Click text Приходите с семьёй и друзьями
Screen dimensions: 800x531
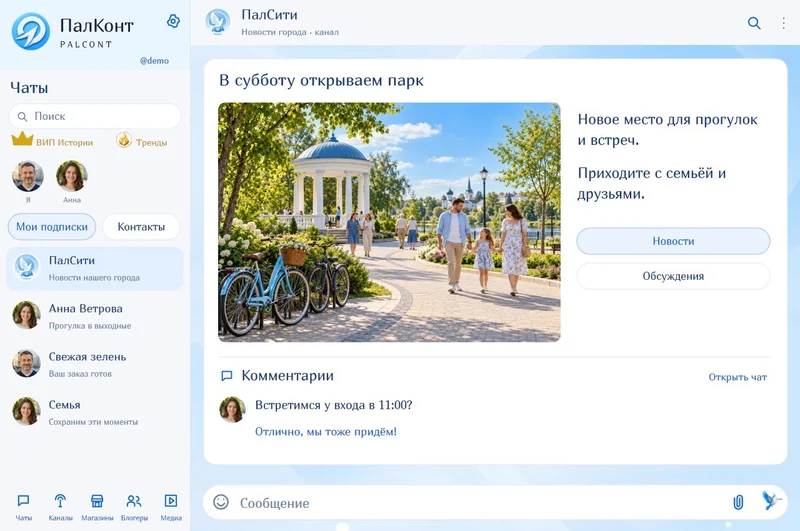pyautogui.click(x=652, y=183)
